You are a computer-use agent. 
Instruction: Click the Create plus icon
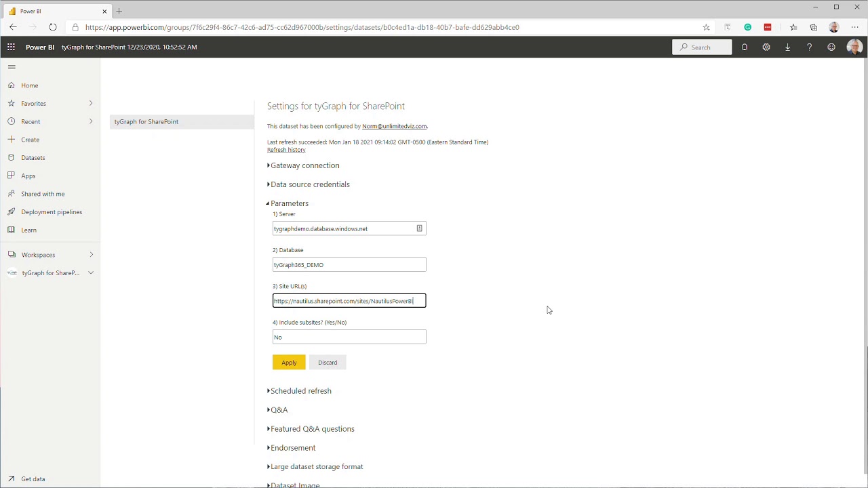tap(12, 140)
